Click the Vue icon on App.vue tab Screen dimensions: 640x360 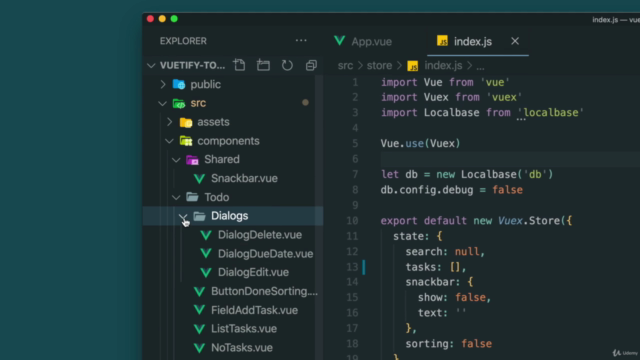click(340, 40)
